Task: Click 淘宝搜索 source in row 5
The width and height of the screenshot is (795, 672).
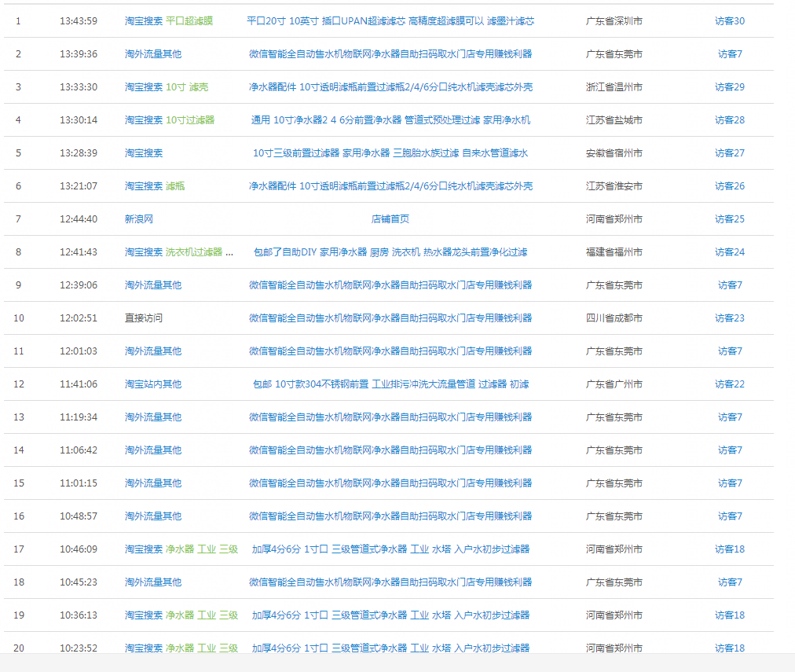Action: pyautogui.click(x=144, y=152)
